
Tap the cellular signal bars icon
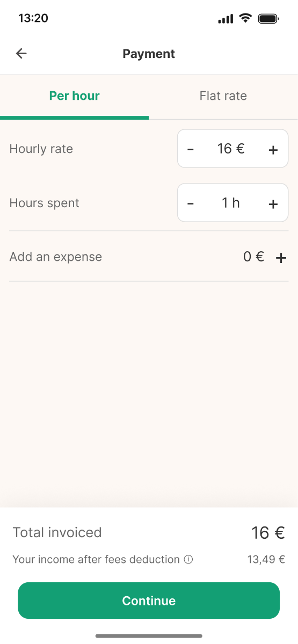click(x=226, y=19)
